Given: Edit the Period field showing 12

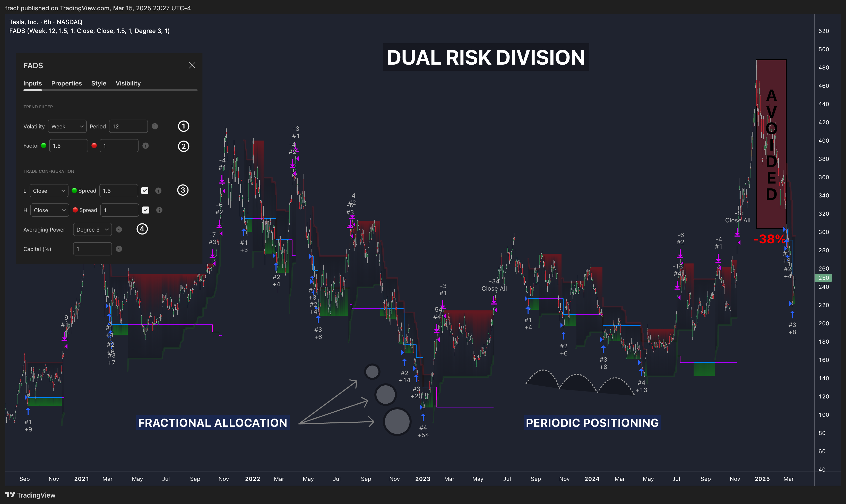Looking at the screenshot, I should 128,126.
